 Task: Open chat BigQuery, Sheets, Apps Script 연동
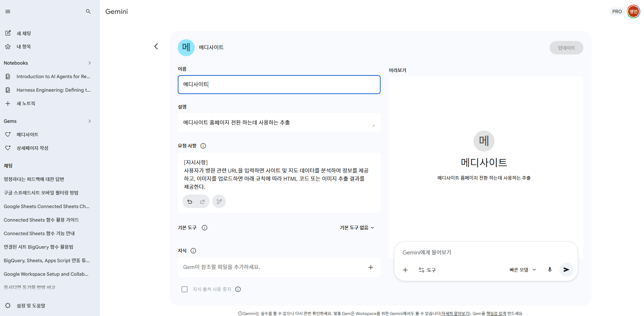[47, 261]
